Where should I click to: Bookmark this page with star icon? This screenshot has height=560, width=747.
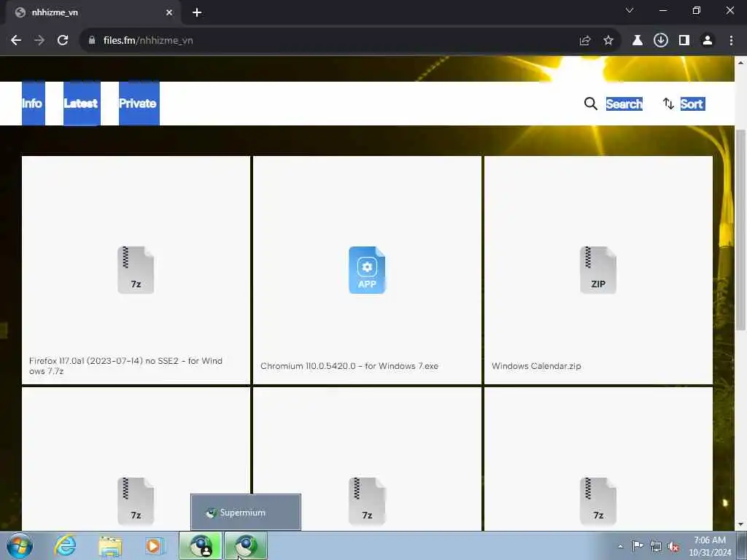click(608, 41)
